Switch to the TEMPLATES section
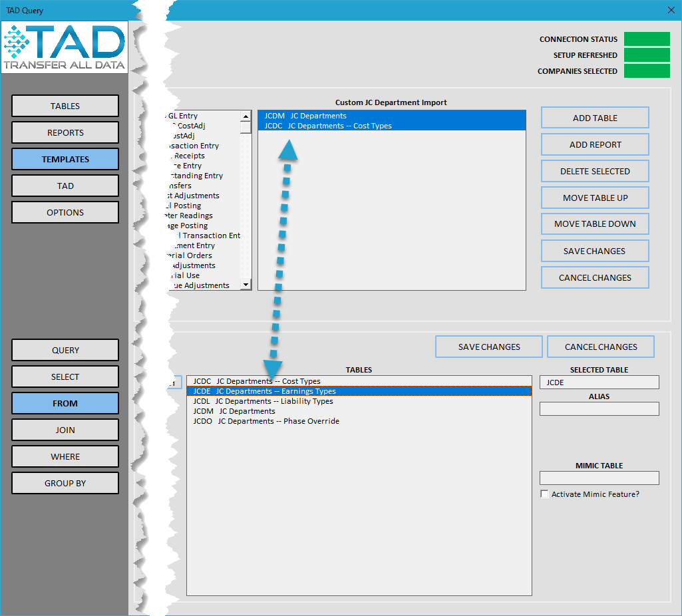 (x=65, y=159)
